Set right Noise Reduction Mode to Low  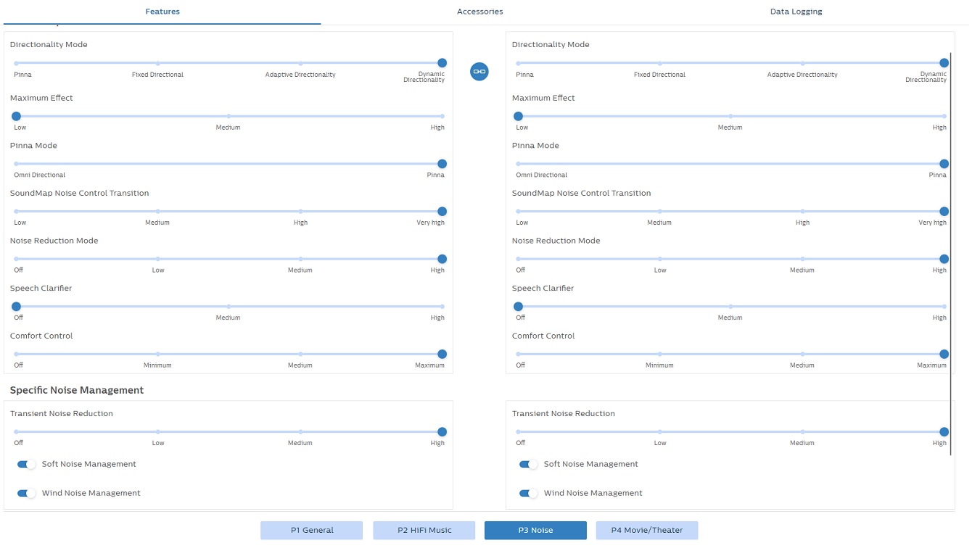click(659, 259)
